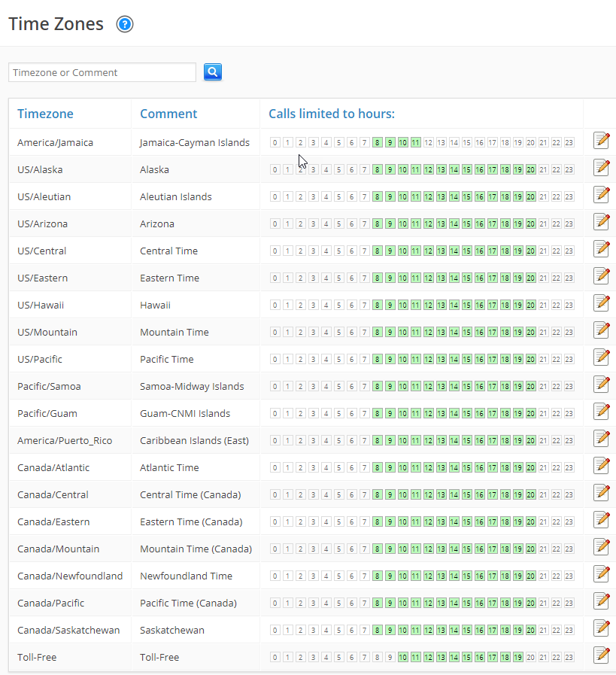The image size is (616, 675).
Task: Select the Eastern Time (Canada) comment
Action: point(191,522)
